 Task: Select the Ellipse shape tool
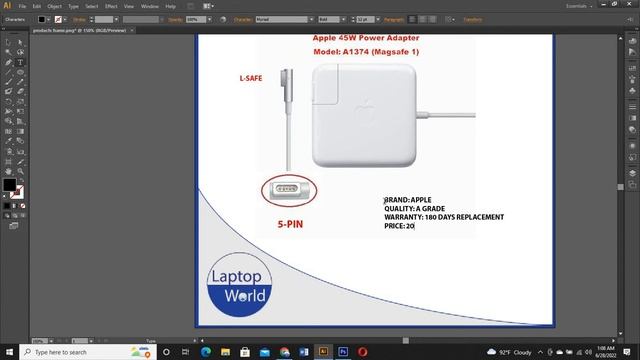(20, 72)
